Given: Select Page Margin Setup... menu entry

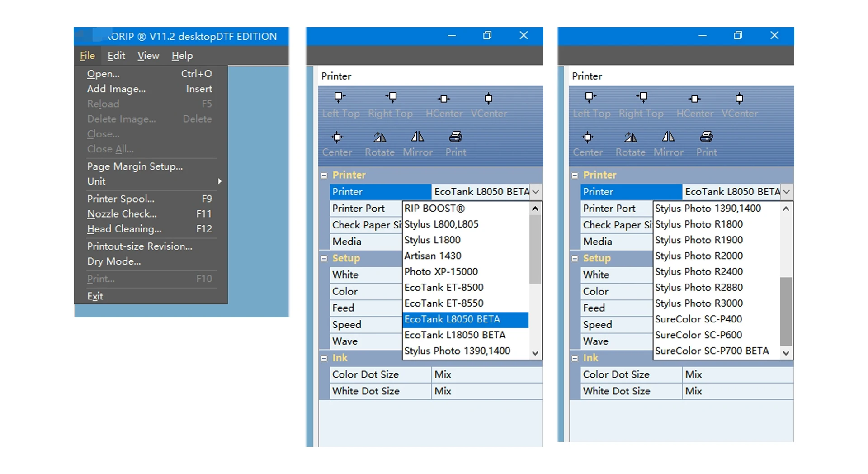Looking at the screenshot, I should point(150,166).
